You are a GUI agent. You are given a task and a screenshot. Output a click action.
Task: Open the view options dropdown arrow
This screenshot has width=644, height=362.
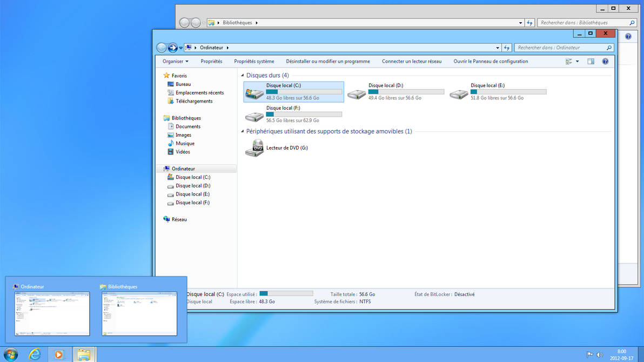click(577, 62)
